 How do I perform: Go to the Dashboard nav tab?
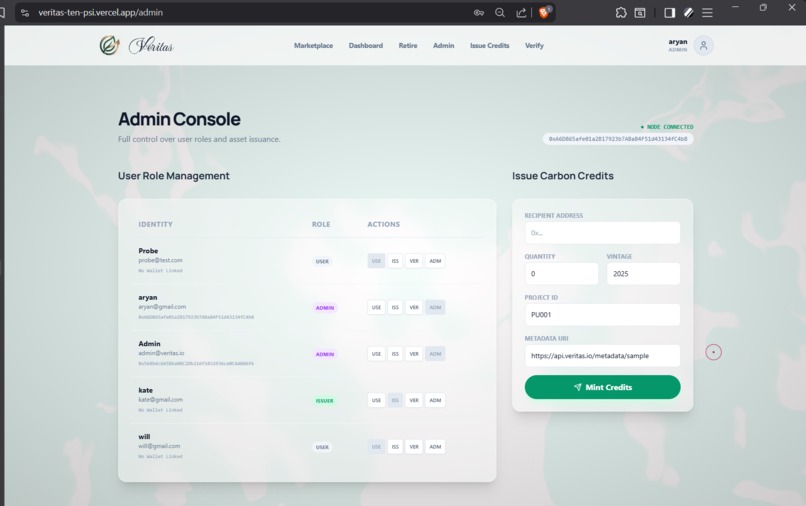click(x=365, y=46)
